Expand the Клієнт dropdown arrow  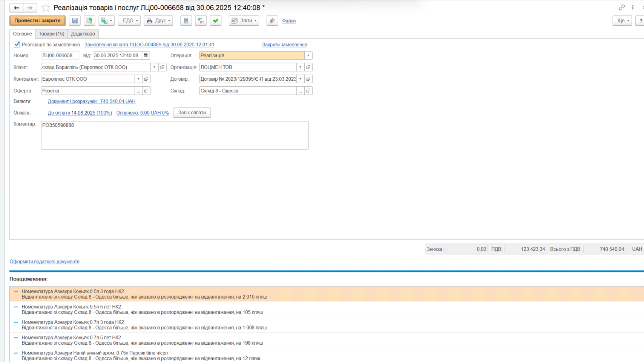(x=154, y=67)
